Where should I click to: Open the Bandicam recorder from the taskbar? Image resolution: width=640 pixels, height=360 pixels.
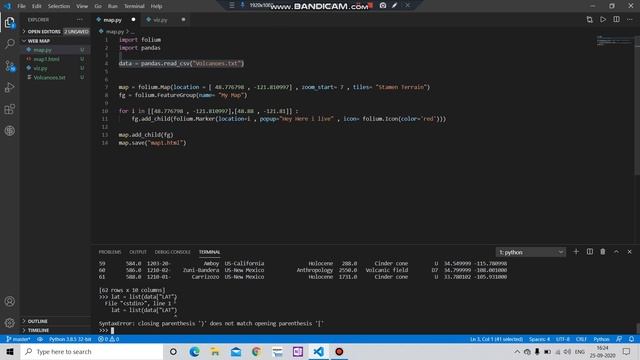tap(339, 351)
